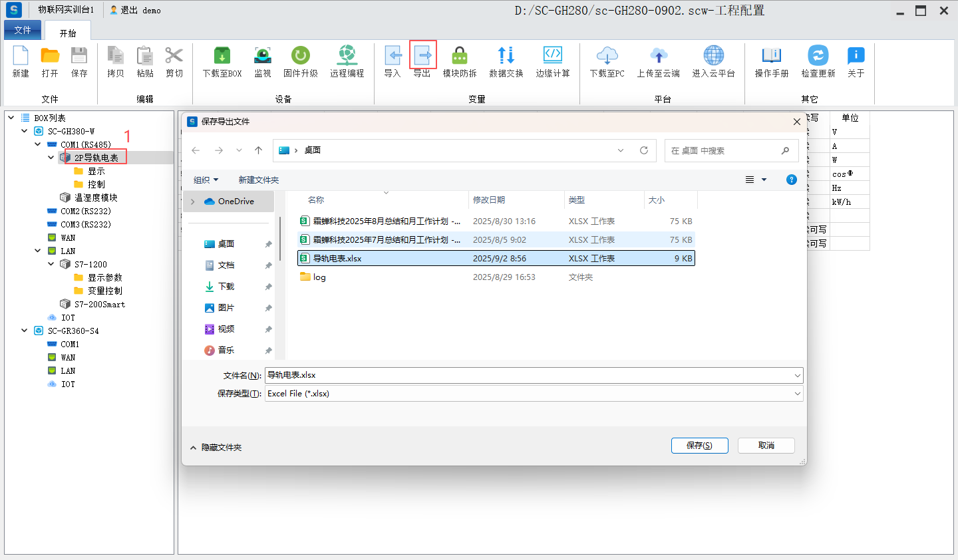Open the 数据交换 data exchange tool
The image size is (958, 560).
click(x=506, y=56)
